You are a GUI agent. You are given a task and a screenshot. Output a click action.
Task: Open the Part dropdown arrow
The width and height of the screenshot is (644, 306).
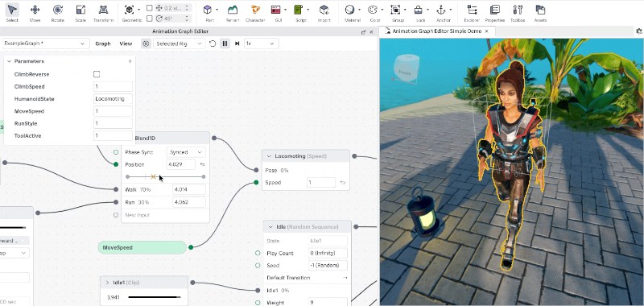(x=217, y=10)
